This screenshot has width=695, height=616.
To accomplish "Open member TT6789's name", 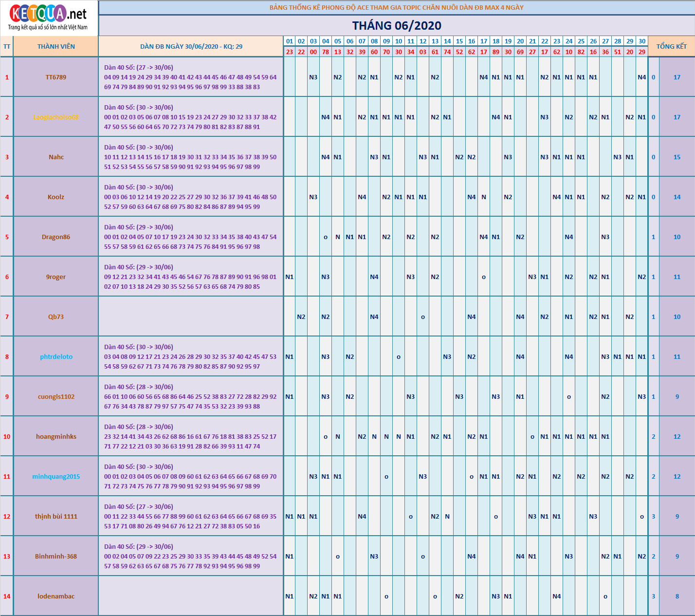I will (x=56, y=77).
